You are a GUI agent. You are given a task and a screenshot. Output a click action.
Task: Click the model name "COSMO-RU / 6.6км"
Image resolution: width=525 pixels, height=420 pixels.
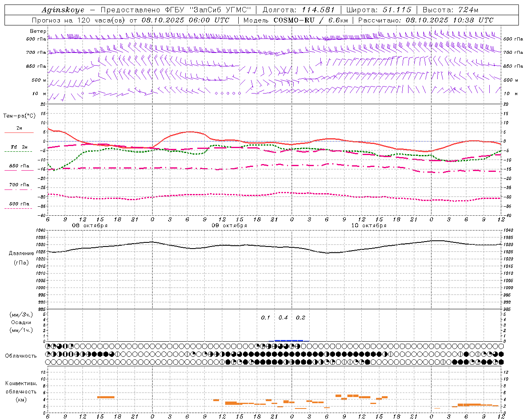tap(310, 20)
